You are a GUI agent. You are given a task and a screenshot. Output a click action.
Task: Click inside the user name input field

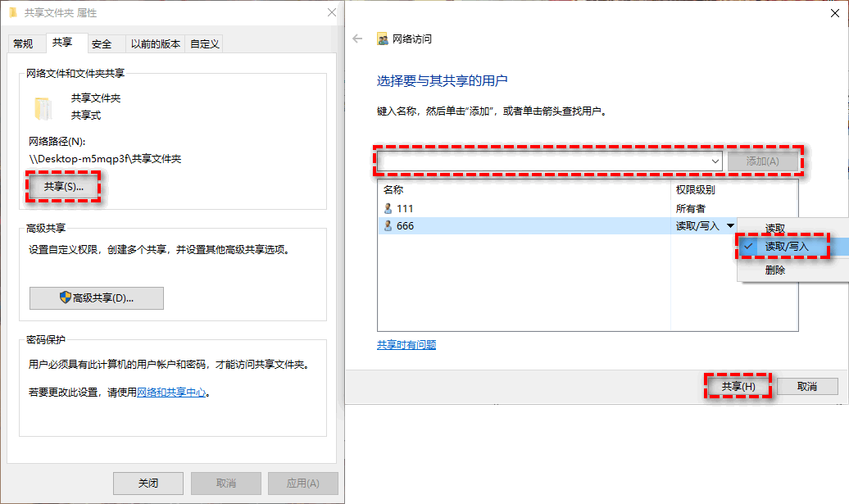[x=541, y=161]
